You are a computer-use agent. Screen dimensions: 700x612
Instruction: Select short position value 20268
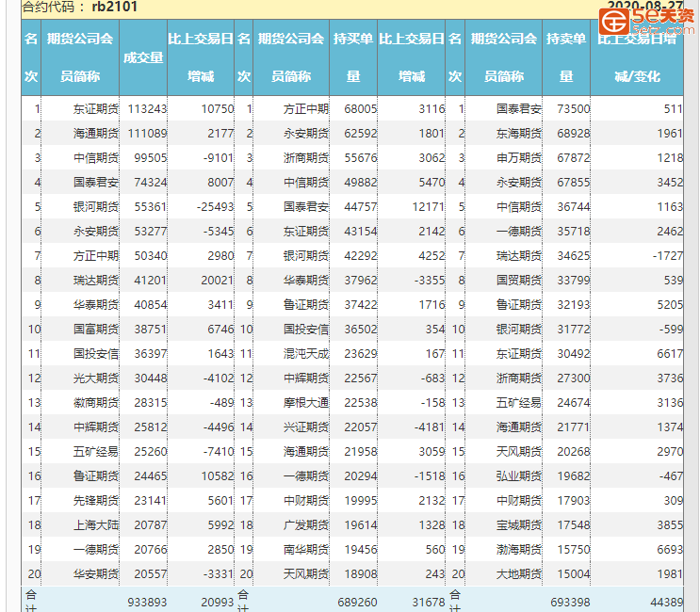pos(573,452)
